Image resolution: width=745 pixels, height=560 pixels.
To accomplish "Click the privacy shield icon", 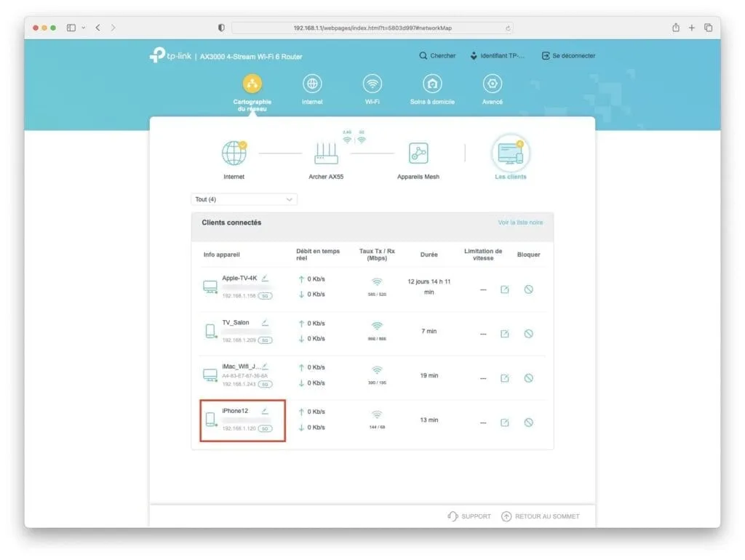I will coord(221,28).
